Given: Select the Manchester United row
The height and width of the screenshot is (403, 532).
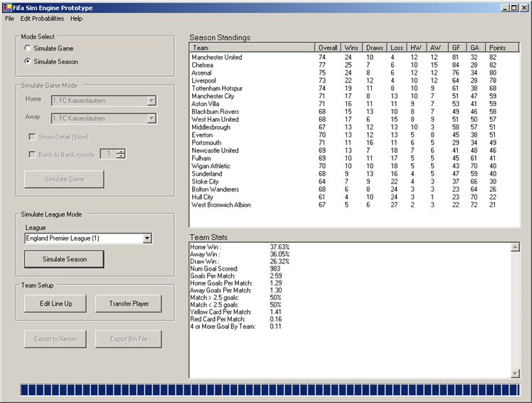Looking at the screenshot, I should coord(354,57).
